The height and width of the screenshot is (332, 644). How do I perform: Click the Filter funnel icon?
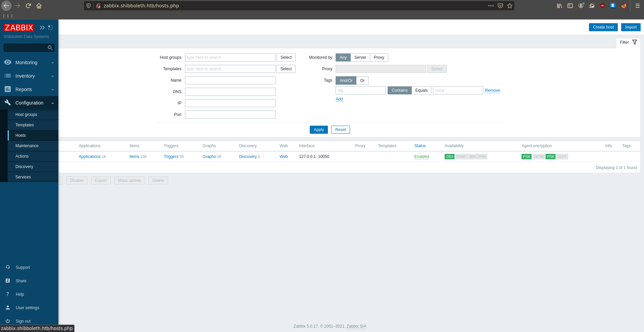click(634, 42)
